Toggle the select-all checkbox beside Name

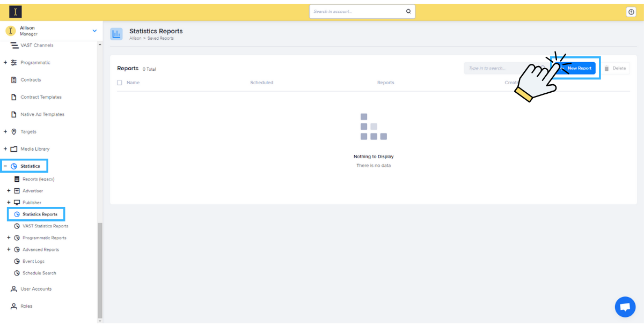120,83
